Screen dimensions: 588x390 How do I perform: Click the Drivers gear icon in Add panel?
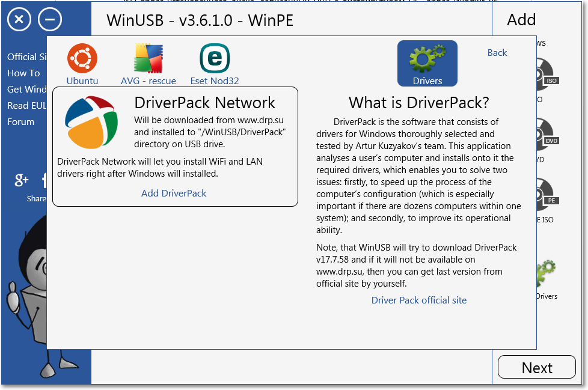point(546,273)
